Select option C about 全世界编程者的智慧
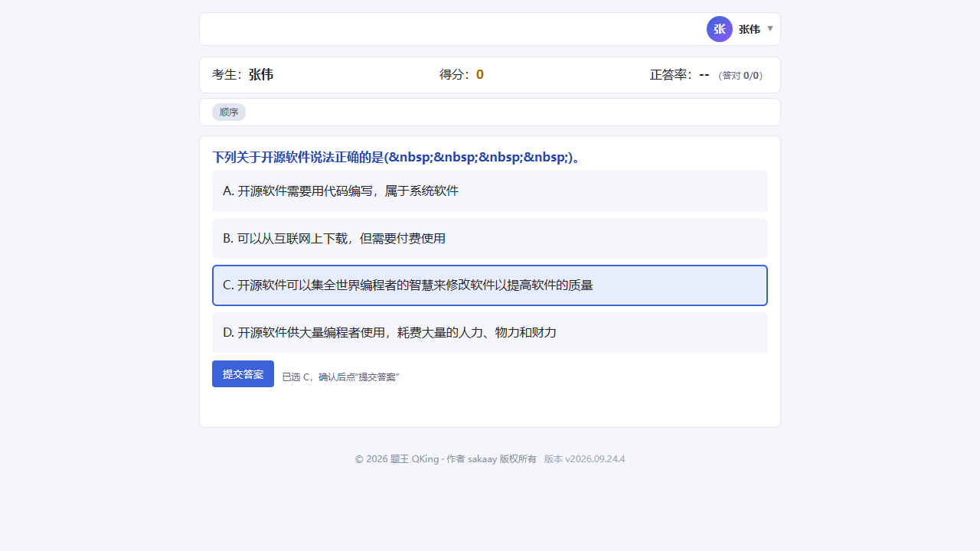This screenshot has height=551, width=980. [x=490, y=285]
